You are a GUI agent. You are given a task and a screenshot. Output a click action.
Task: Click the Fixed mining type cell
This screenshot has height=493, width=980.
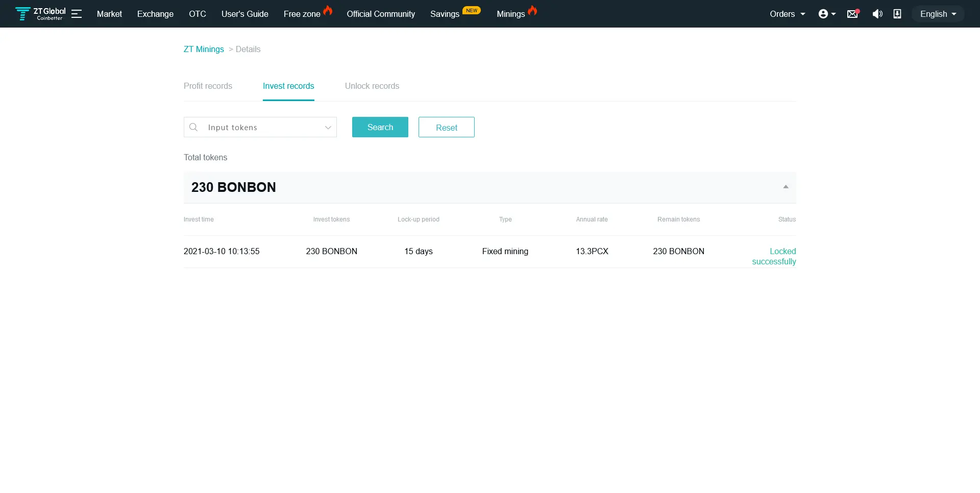tap(505, 251)
